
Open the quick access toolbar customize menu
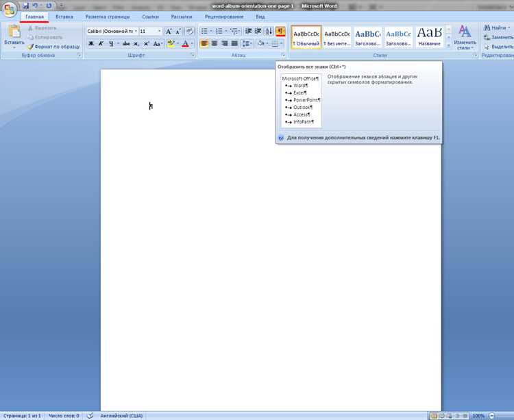pyautogui.click(x=61, y=6)
